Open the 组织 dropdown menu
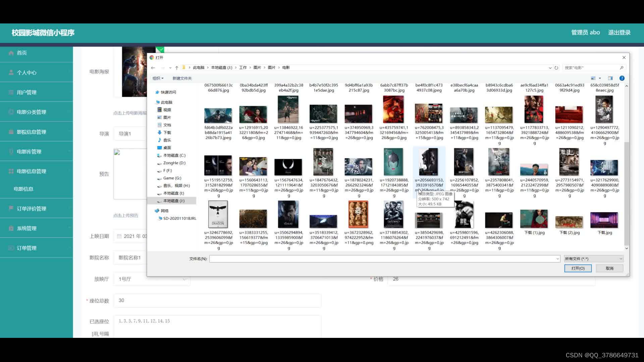The width and height of the screenshot is (644, 362). pyautogui.click(x=158, y=78)
